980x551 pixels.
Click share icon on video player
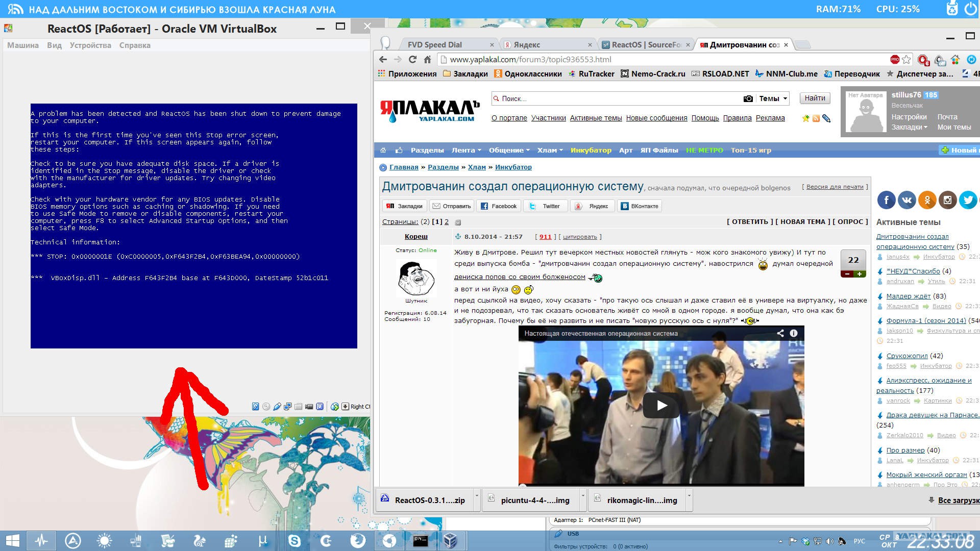point(780,333)
